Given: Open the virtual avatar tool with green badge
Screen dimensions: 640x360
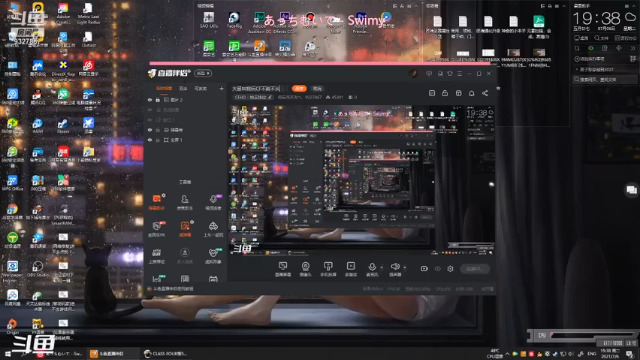Looking at the screenshot, I should 213,256.
